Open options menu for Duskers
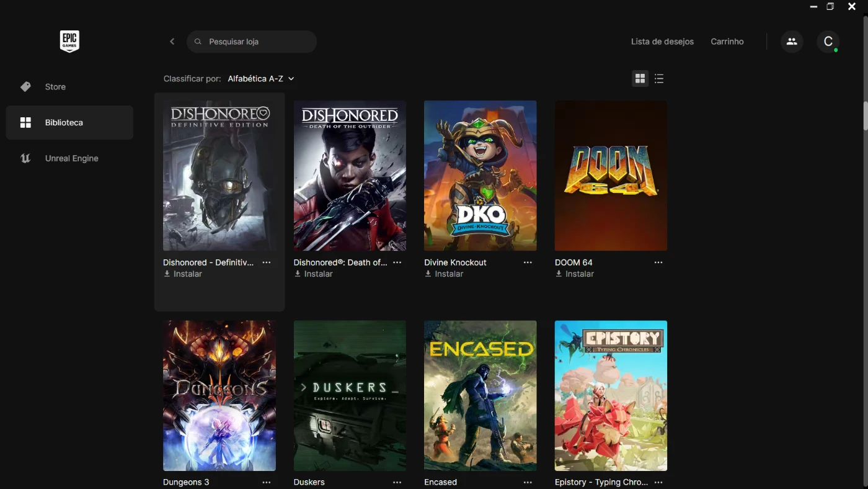Image resolution: width=868 pixels, height=489 pixels. coord(397,482)
